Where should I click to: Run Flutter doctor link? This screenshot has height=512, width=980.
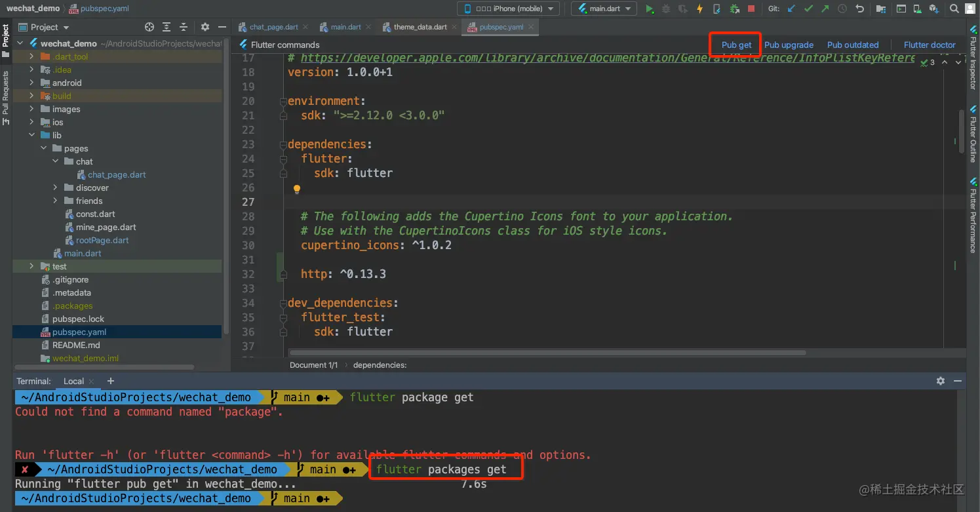click(930, 45)
